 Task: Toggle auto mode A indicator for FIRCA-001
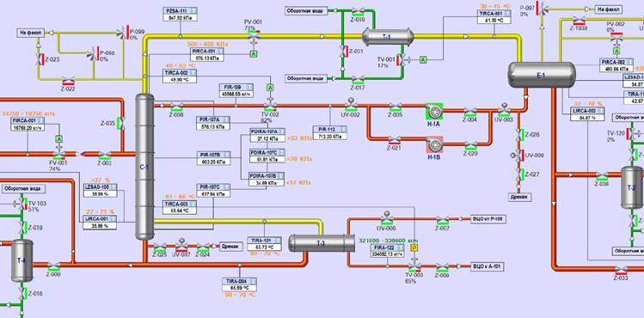tap(58, 139)
